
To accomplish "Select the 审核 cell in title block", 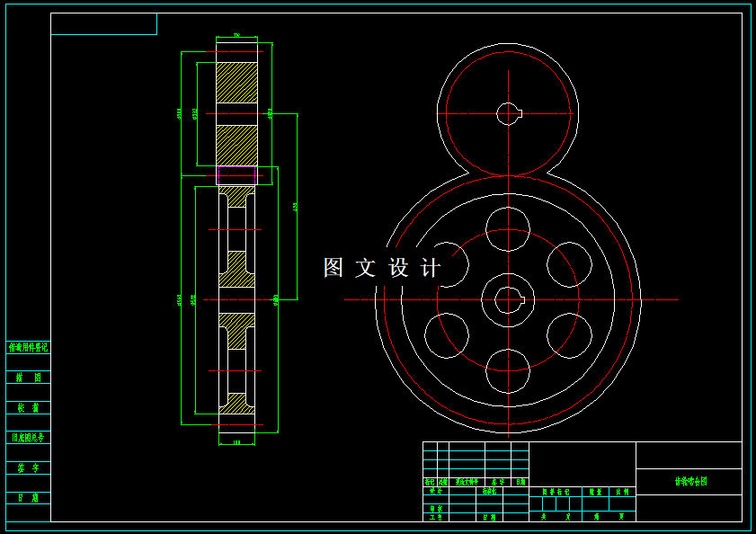I will click(x=436, y=509).
